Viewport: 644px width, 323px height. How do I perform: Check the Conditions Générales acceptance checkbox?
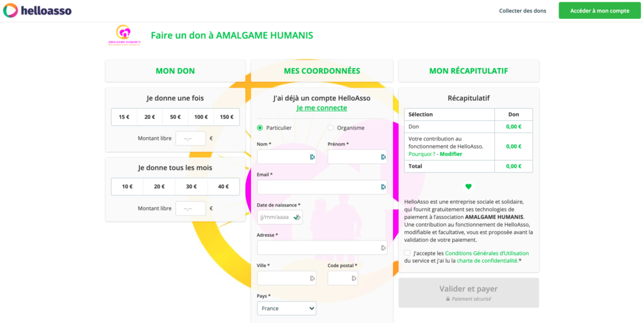pyautogui.click(x=408, y=253)
